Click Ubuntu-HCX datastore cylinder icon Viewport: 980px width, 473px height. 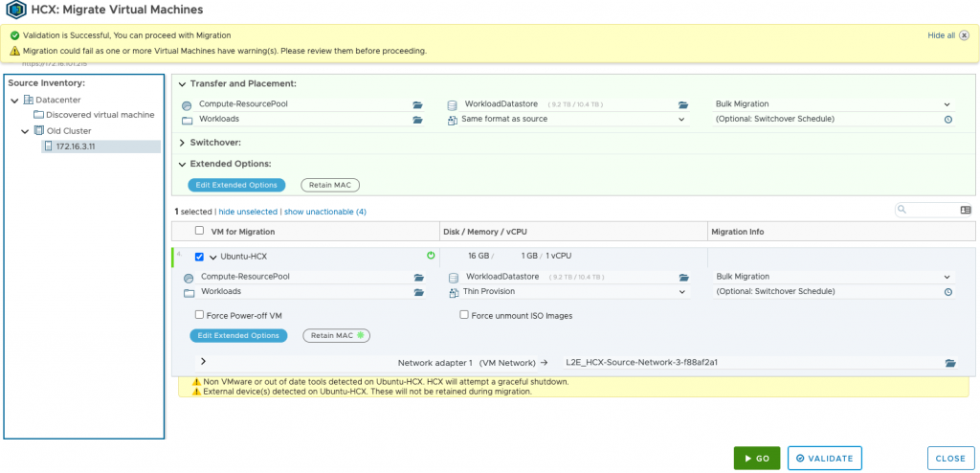(x=453, y=278)
